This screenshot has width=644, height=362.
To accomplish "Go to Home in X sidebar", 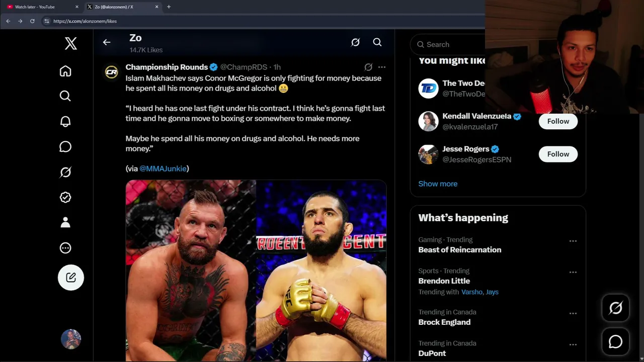I will point(65,71).
